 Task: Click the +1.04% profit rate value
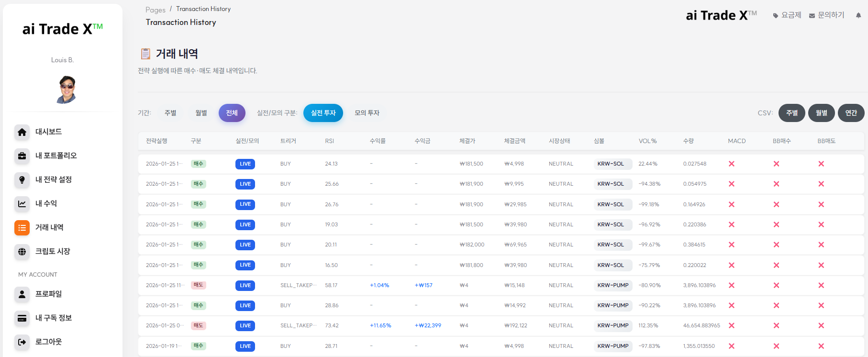(379, 285)
